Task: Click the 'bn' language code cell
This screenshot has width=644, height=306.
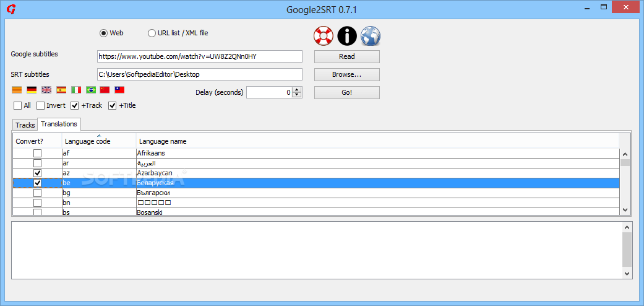Action: tap(99, 203)
